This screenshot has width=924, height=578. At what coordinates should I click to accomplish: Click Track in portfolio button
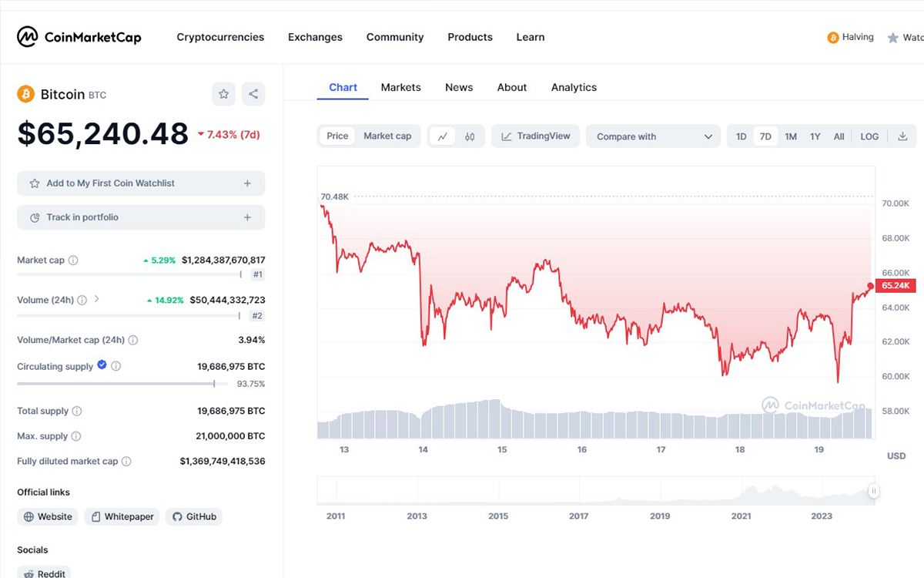(x=141, y=217)
